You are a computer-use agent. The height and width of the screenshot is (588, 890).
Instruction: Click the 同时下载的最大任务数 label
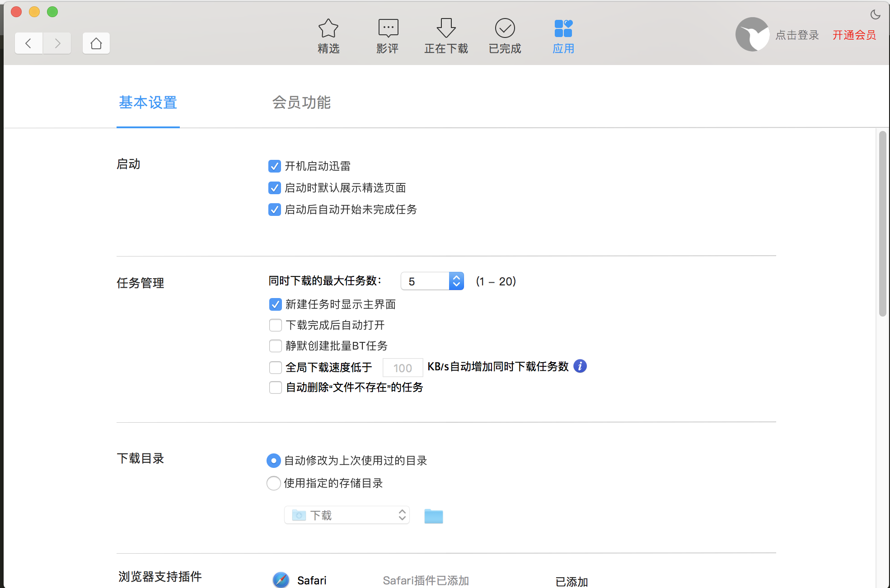point(325,281)
